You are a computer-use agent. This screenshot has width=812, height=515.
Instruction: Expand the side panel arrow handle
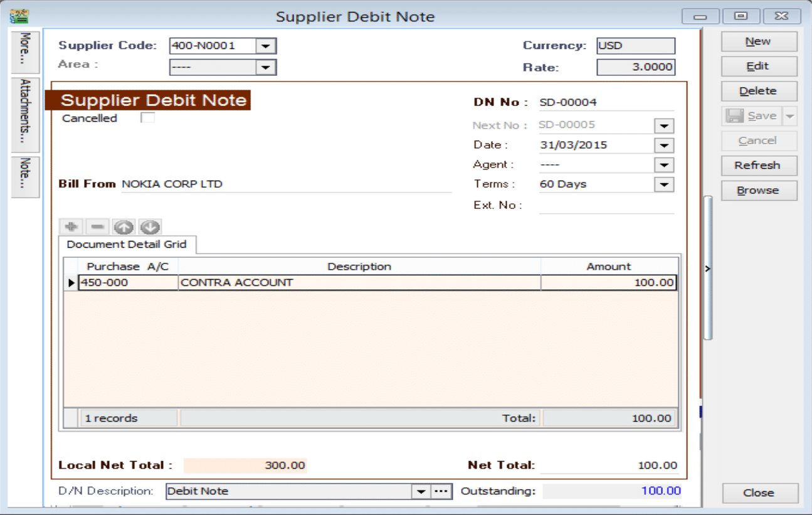(708, 268)
